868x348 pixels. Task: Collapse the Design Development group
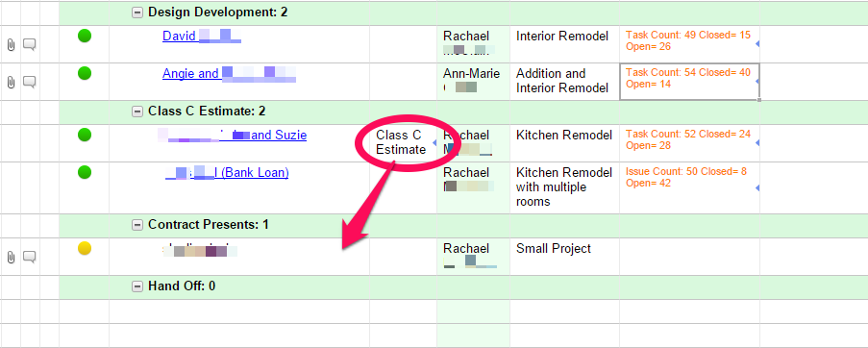137,12
